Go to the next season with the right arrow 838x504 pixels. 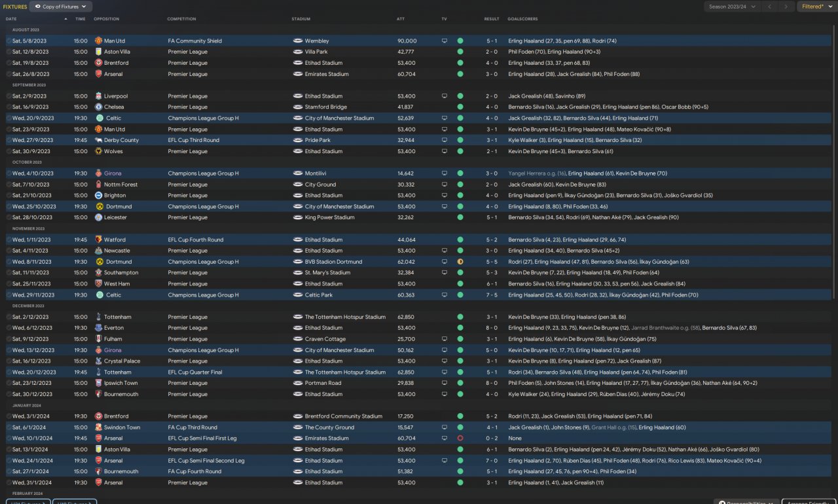pos(788,7)
